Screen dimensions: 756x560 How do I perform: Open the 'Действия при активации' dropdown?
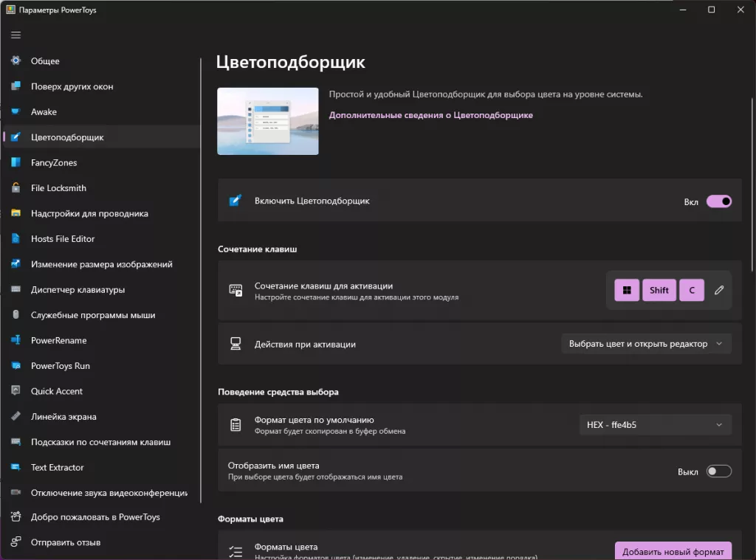point(646,344)
